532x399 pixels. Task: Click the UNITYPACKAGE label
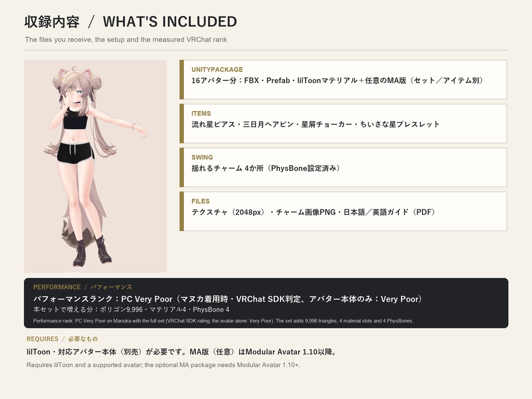pyautogui.click(x=217, y=70)
